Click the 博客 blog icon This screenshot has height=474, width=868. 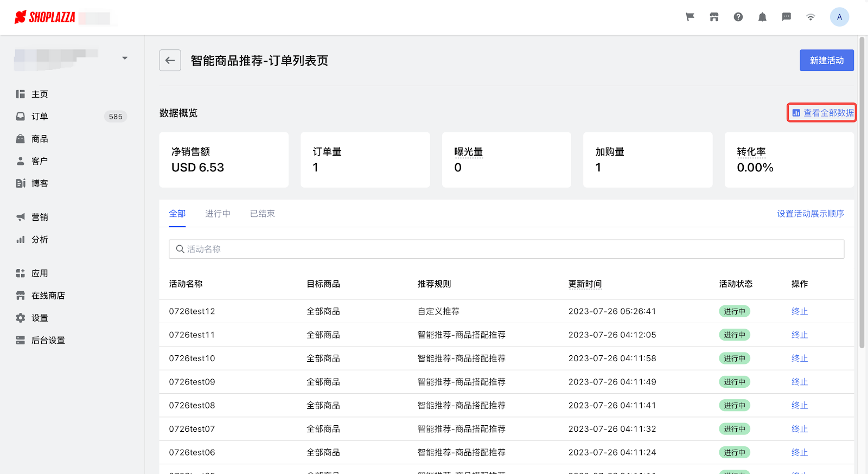tap(21, 183)
